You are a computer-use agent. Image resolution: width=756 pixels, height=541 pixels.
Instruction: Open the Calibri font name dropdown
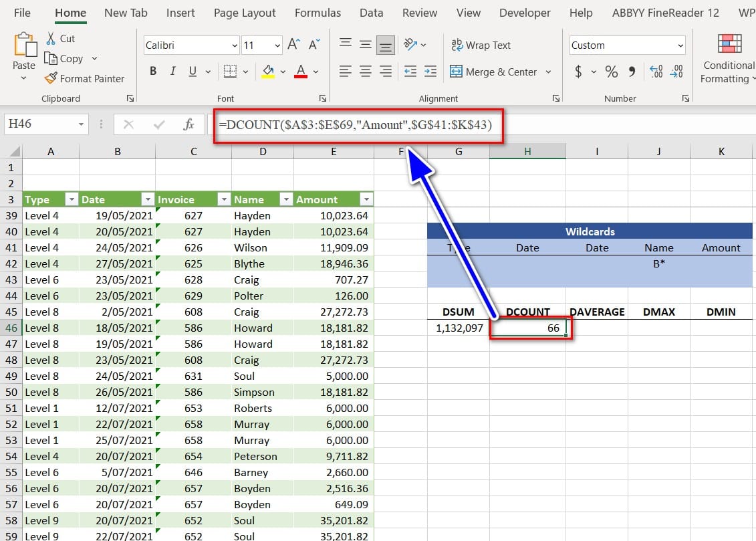(235, 45)
